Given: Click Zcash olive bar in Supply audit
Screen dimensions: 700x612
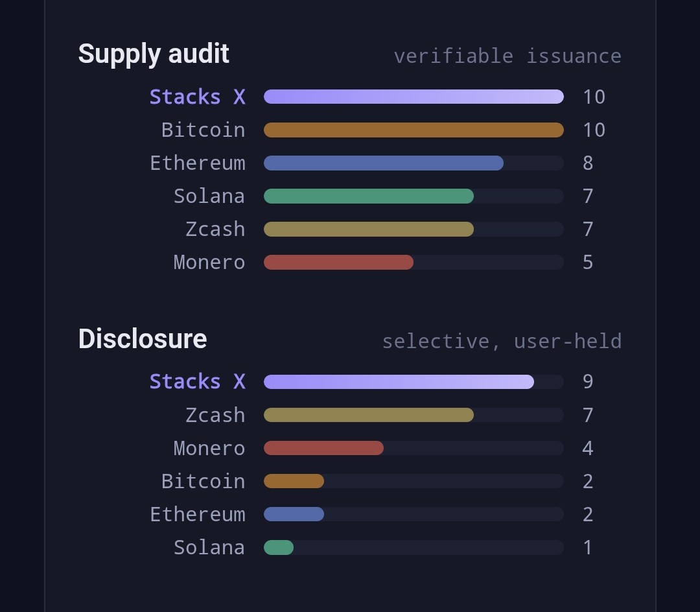Looking at the screenshot, I should point(369,229).
